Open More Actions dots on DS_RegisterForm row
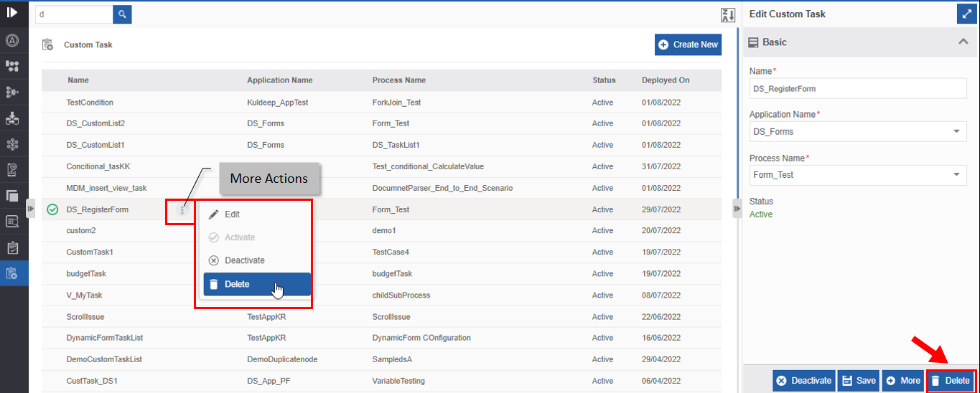980x393 pixels. pos(182,209)
